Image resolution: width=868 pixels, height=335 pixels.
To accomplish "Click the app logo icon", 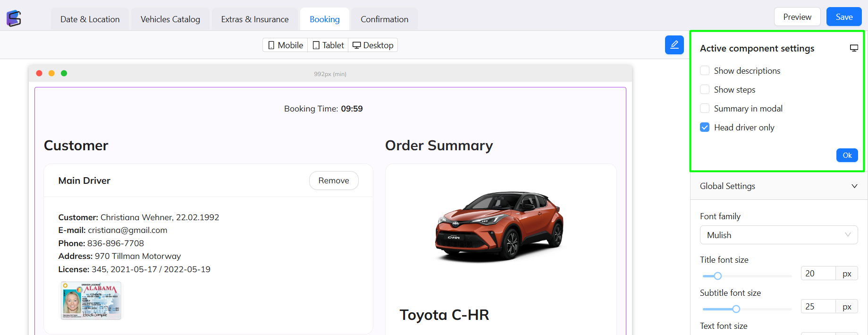I will click(x=14, y=18).
